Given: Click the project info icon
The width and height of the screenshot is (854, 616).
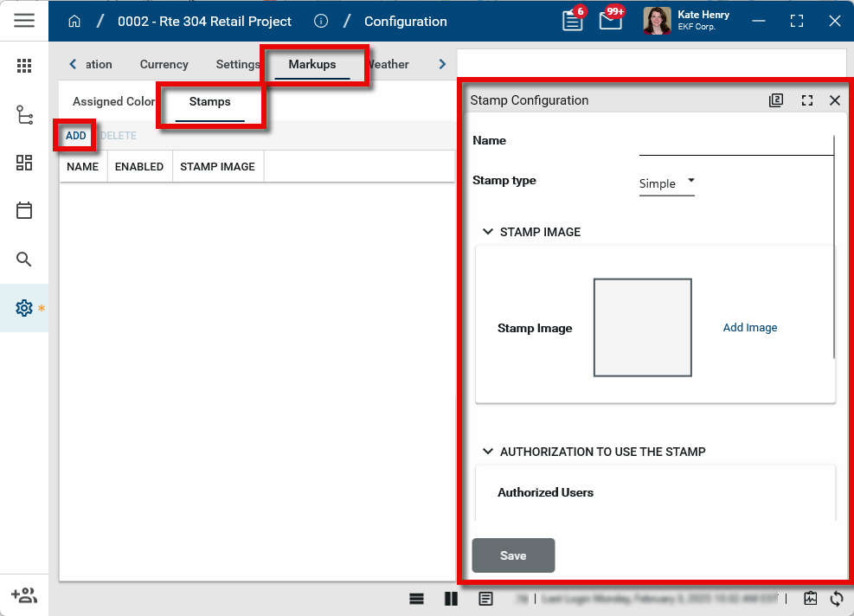Looking at the screenshot, I should click(x=321, y=22).
